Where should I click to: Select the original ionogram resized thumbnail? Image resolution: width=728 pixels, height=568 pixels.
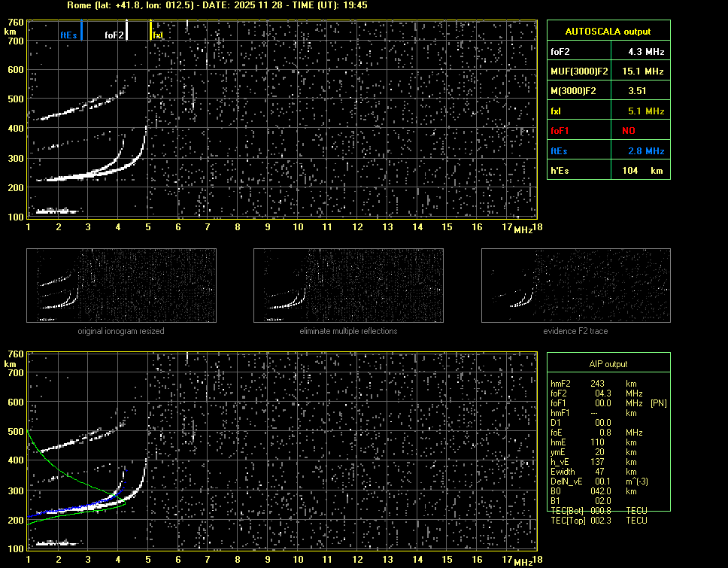point(121,286)
